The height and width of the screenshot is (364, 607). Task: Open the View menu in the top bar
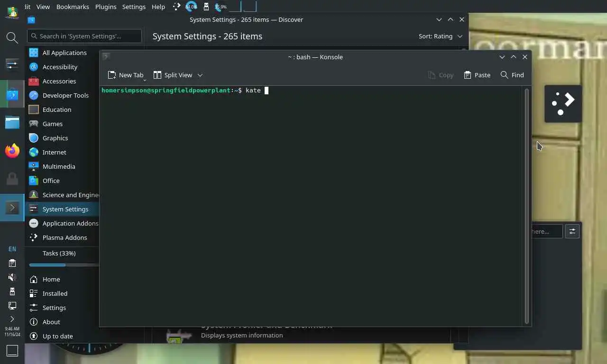43,7
